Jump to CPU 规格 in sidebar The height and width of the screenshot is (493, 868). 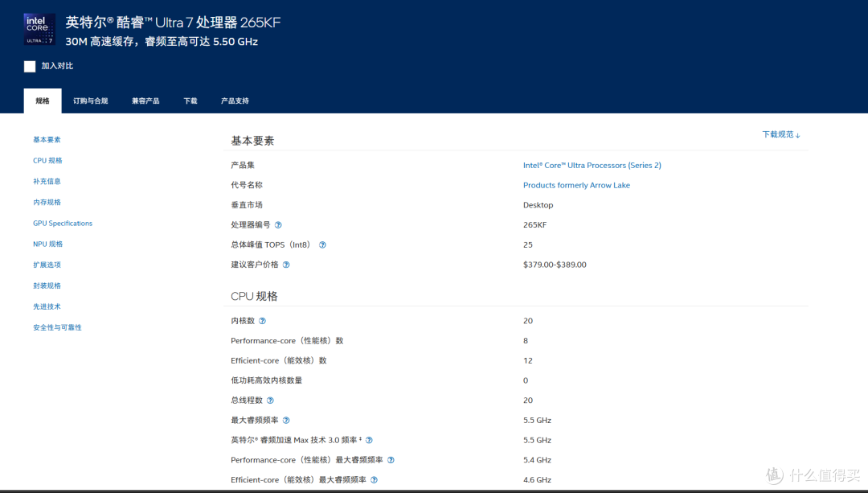(x=47, y=161)
